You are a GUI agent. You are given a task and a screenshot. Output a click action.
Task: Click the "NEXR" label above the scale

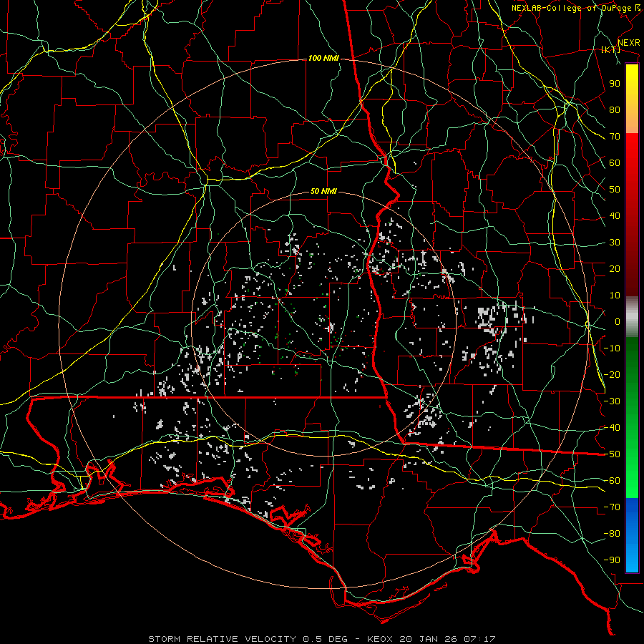[x=628, y=43]
